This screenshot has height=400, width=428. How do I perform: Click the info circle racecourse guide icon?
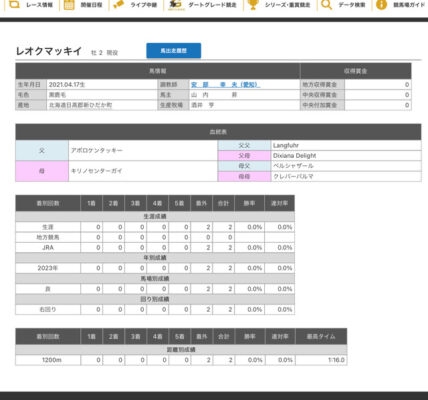click(x=381, y=5)
